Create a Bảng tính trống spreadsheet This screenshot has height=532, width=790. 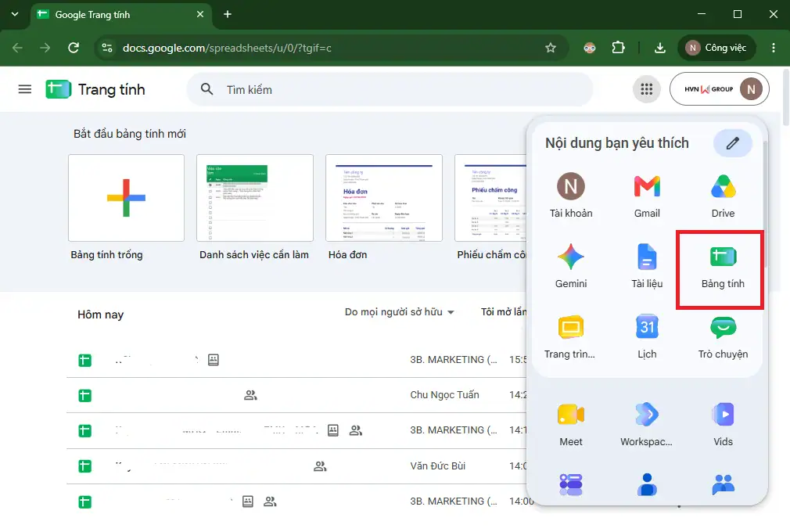[x=127, y=198]
